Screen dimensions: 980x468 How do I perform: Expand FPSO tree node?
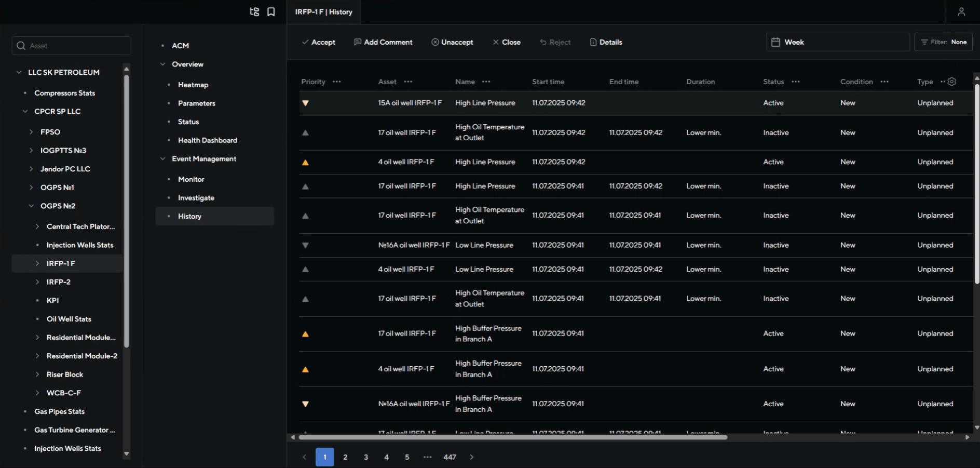[x=31, y=132]
